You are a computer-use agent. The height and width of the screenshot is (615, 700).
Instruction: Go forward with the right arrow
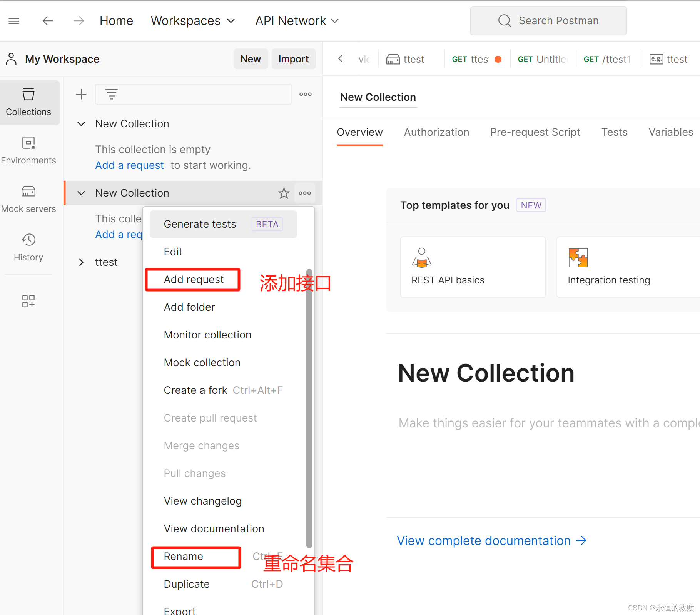point(79,21)
